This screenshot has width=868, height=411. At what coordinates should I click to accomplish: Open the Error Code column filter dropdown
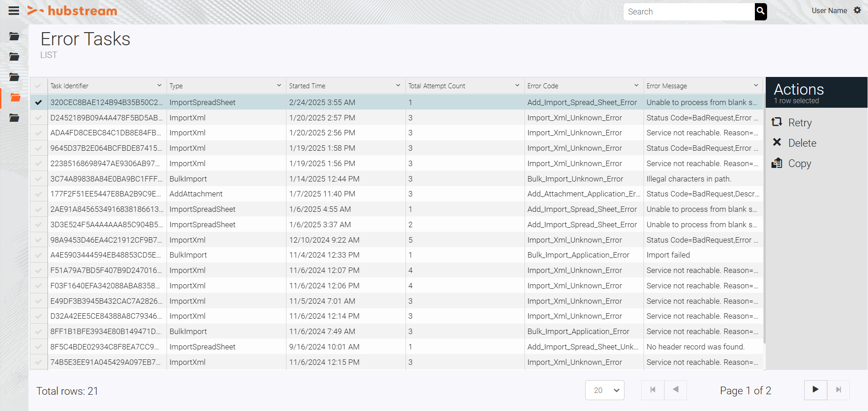tap(636, 86)
